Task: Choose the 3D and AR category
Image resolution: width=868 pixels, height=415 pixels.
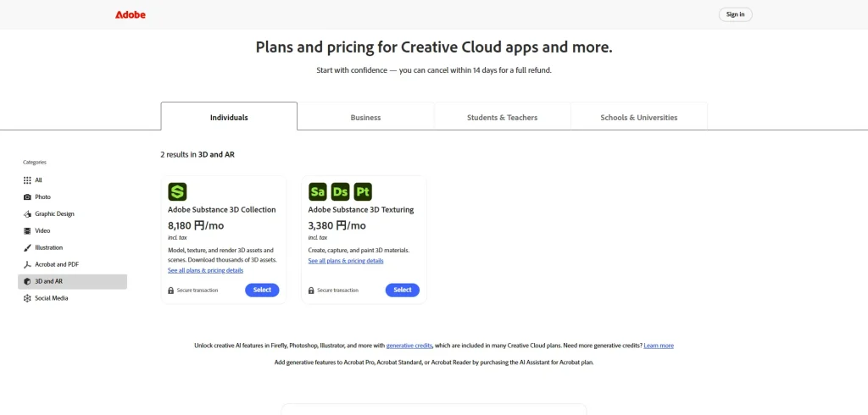Action: pos(73,282)
